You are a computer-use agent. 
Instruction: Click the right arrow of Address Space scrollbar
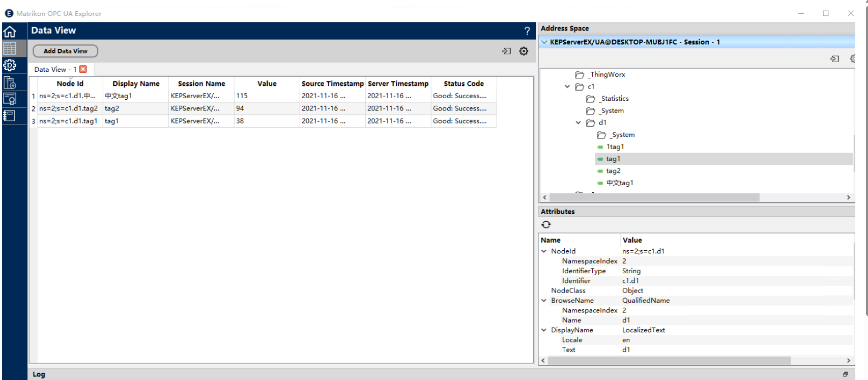point(848,197)
